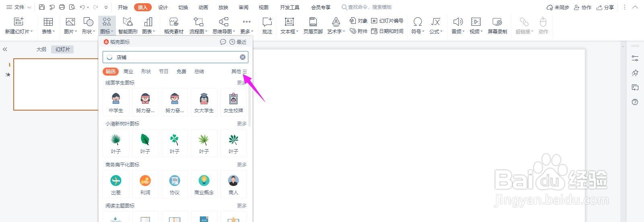Viewport: 644px width, 222px height.
Task: Click the 流程图 flowchart icon
Action: 198,22
